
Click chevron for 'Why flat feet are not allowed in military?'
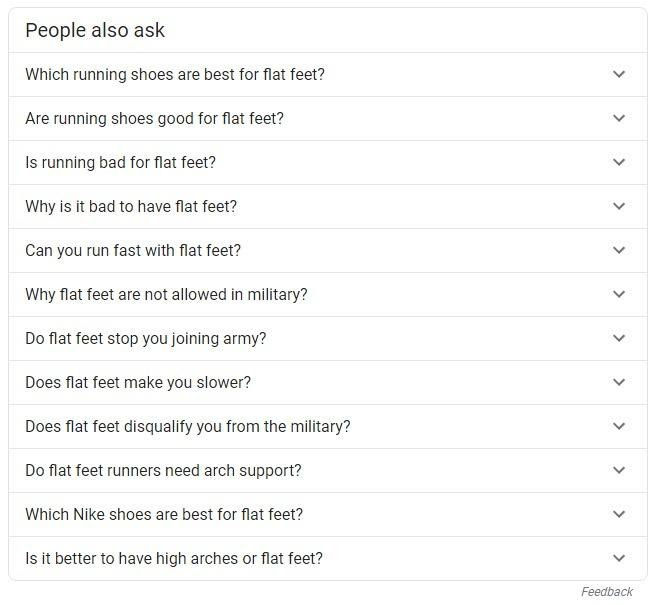[619, 294]
